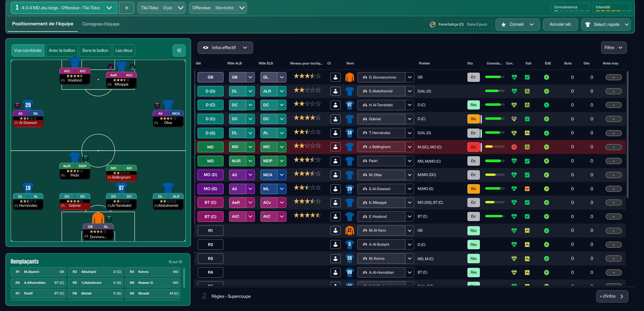Switch to Positionnement de l'équipe tab
Screen dimensions: 644x311
click(43, 24)
